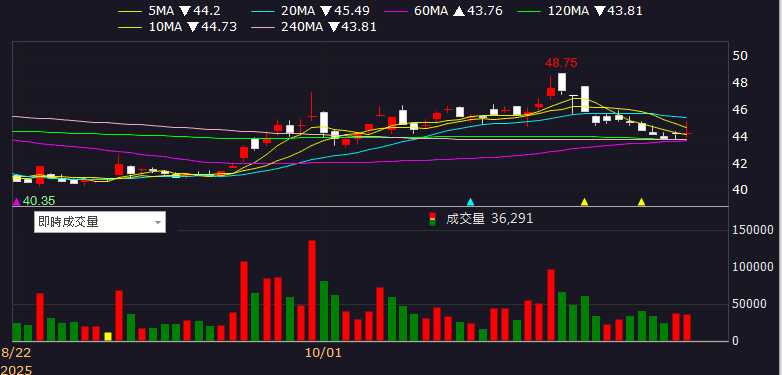The image size is (782, 375).
Task: Click the 50 price axis label
Action: point(741,55)
